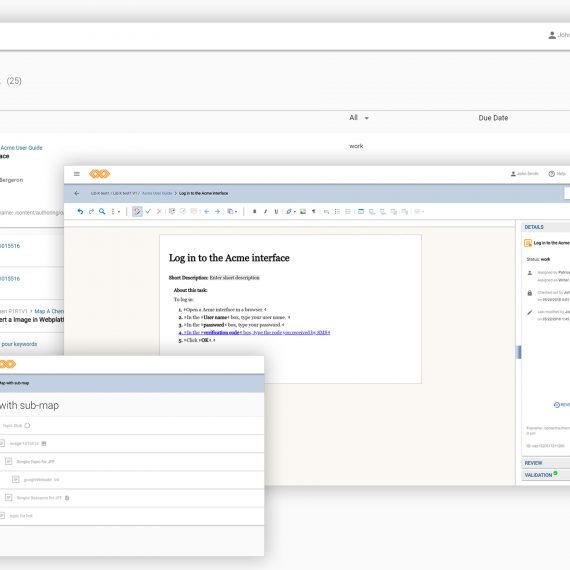Click the Italic formatting icon

(265, 212)
